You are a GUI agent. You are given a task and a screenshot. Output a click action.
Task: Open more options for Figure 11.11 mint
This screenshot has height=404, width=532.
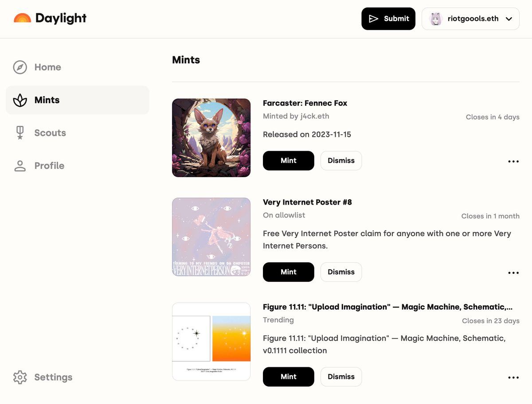pos(513,378)
